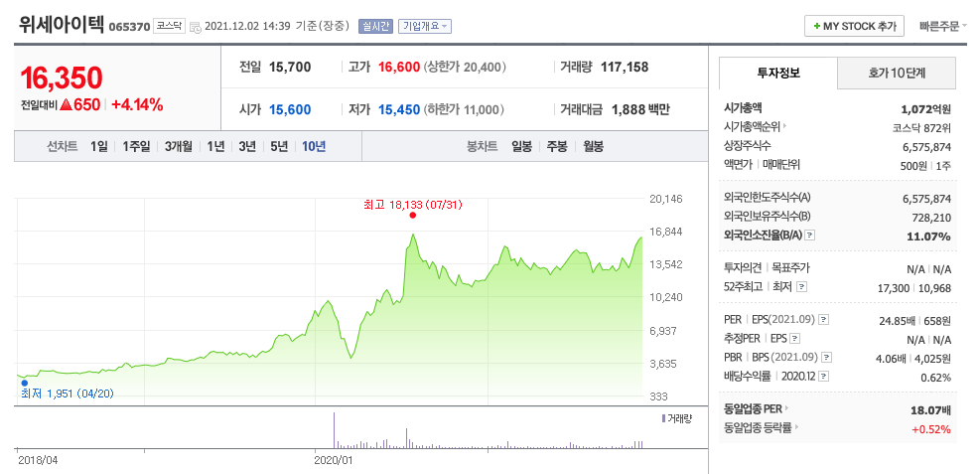Image resolution: width=980 pixels, height=474 pixels.
Task: Click the 외국인한도주식수(A) label
Action: pyautogui.click(x=767, y=198)
